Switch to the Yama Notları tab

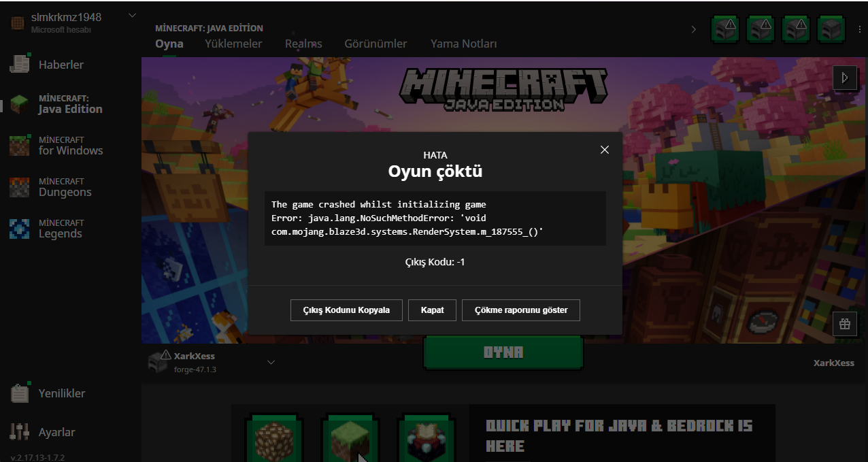(464, 44)
